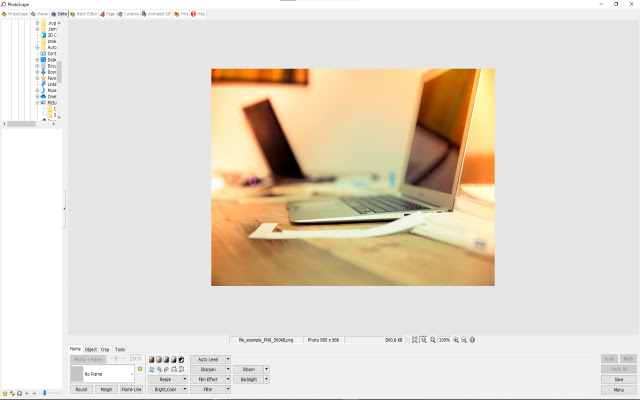This screenshot has height=400, width=640.
Task: Rotate the photo 90° counter-clockwise
Action: click(159, 369)
